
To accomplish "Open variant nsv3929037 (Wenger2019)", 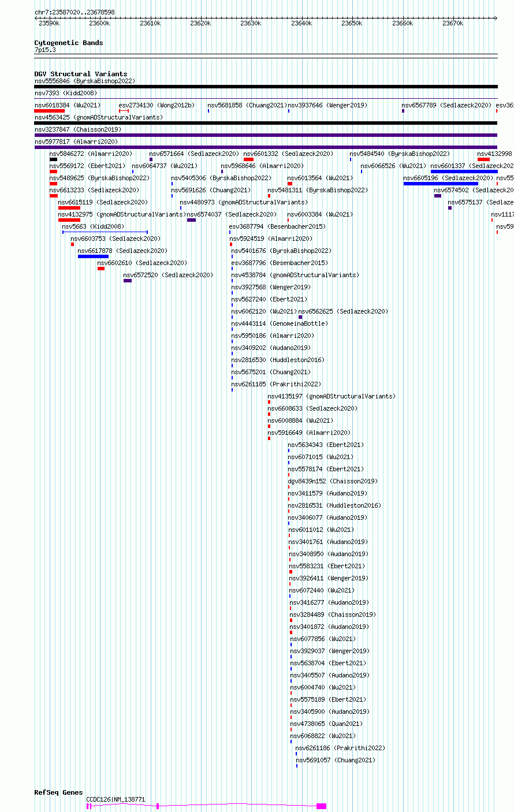I will tap(329, 651).
